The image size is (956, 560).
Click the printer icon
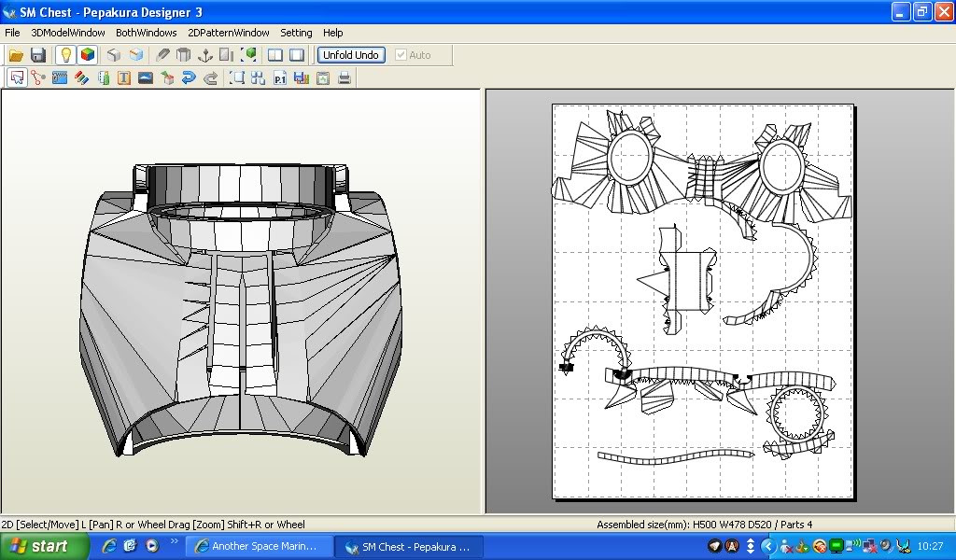coord(344,78)
